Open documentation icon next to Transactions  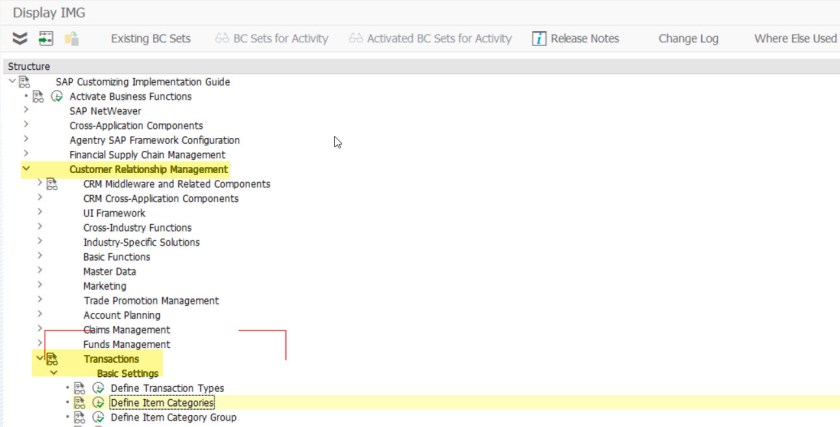52,359
